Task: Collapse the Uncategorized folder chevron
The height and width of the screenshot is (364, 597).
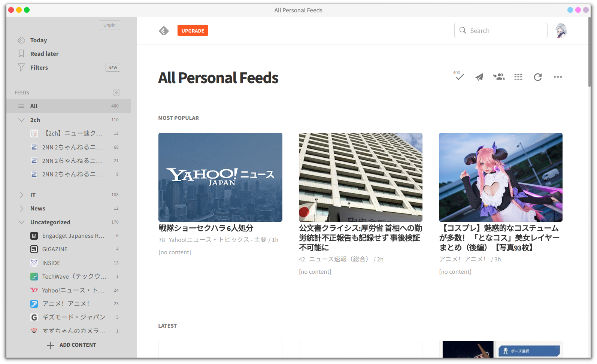Action: (x=21, y=222)
